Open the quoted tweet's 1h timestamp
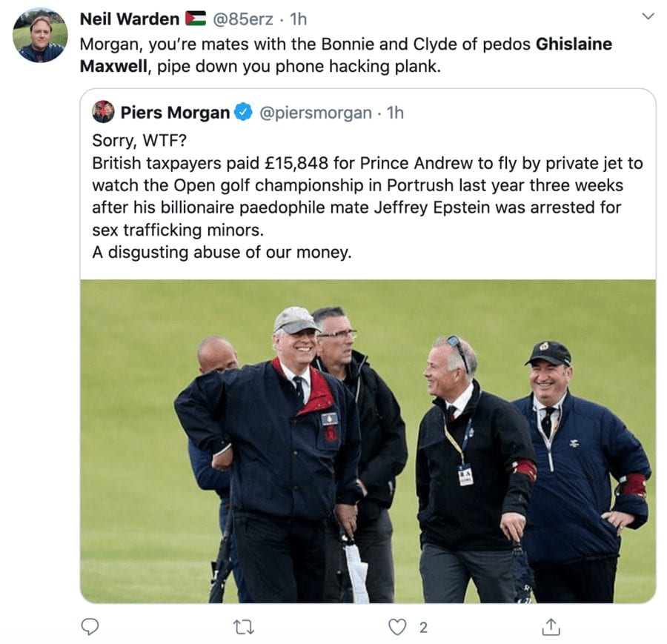Viewport: 667px width, 644px height. click(x=395, y=113)
